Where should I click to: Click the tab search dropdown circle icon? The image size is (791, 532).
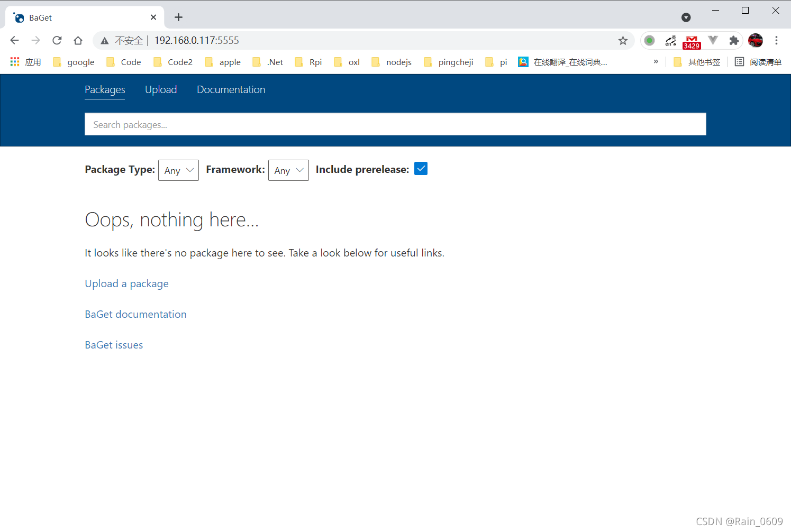[686, 17]
